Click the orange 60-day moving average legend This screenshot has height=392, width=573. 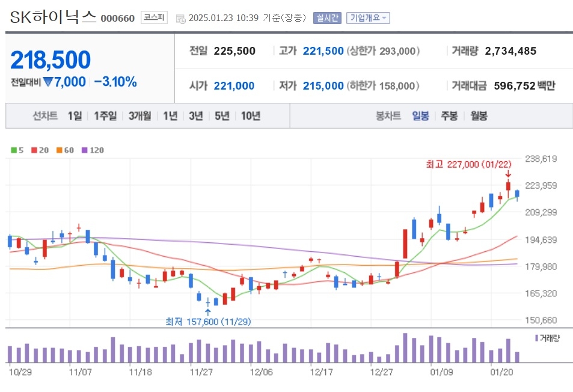(x=65, y=150)
